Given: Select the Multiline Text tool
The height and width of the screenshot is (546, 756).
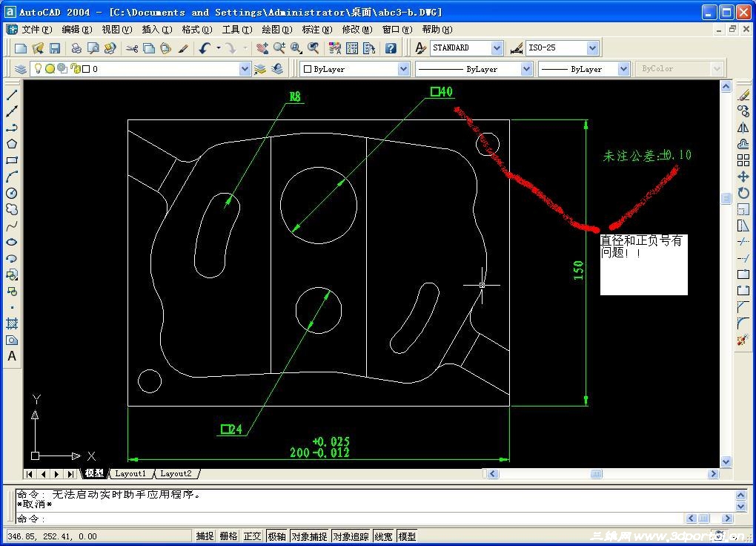Looking at the screenshot, I should 12,356.
